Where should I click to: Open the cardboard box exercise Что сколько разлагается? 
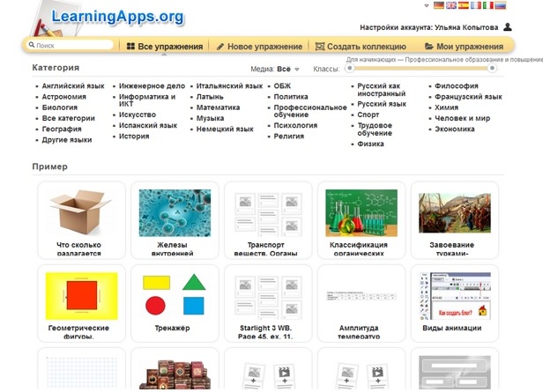pos(81,220)
